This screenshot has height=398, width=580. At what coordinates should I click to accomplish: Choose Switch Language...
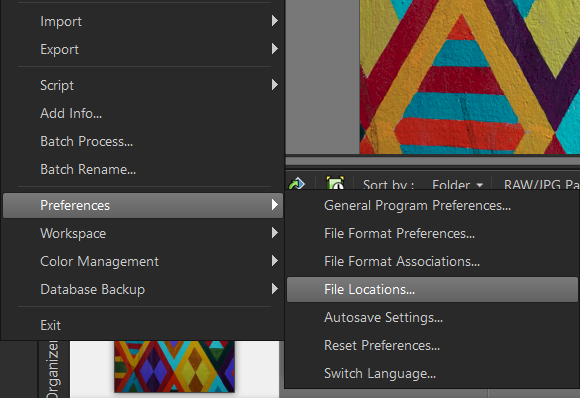432,374
